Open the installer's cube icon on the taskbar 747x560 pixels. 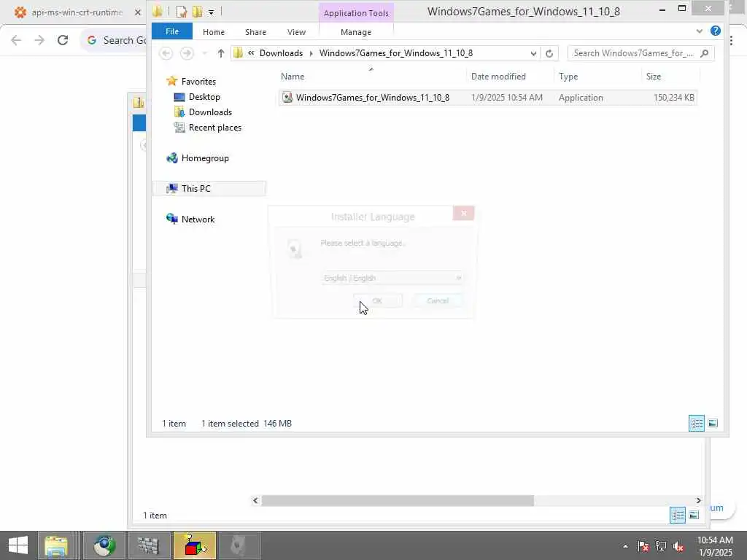tap(195, 545)
